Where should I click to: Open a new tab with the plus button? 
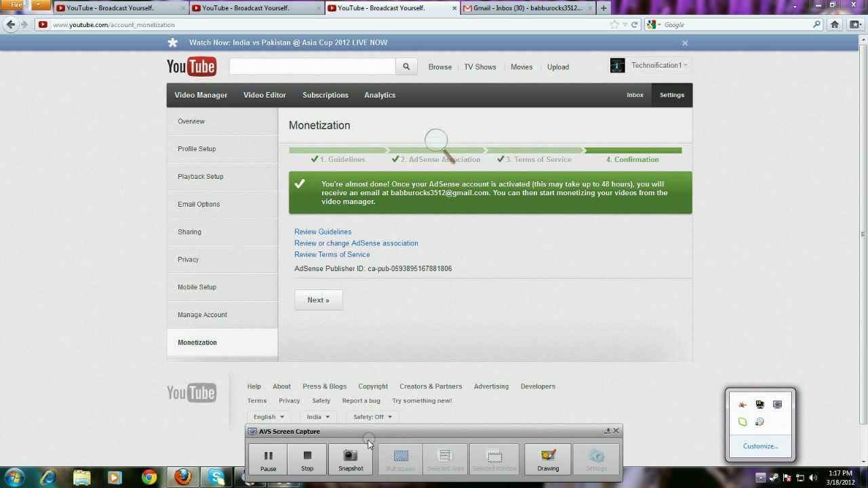604,8
